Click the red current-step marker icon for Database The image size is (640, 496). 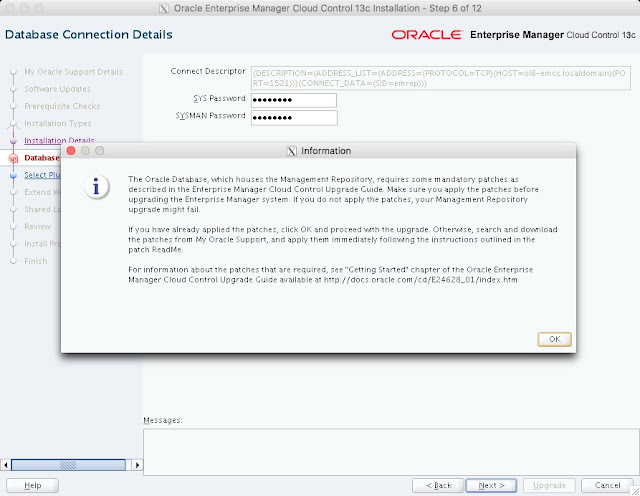click(x=13, y=158)
